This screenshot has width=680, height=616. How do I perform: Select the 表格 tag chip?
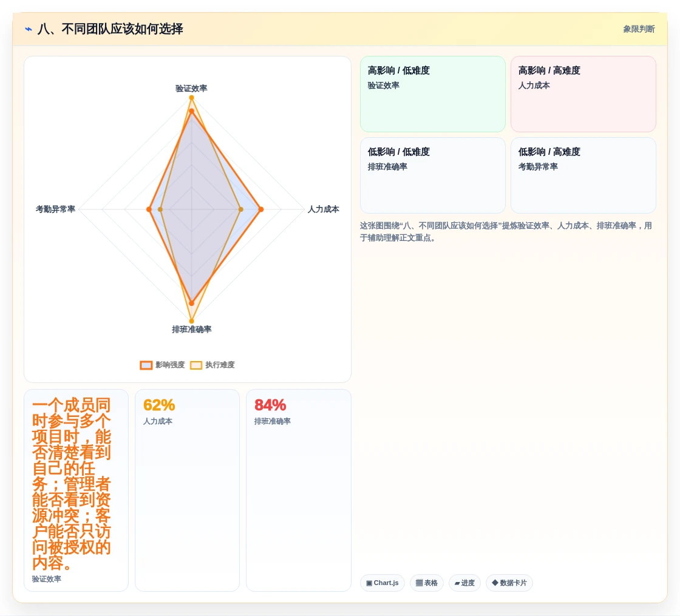pos(426,583)
